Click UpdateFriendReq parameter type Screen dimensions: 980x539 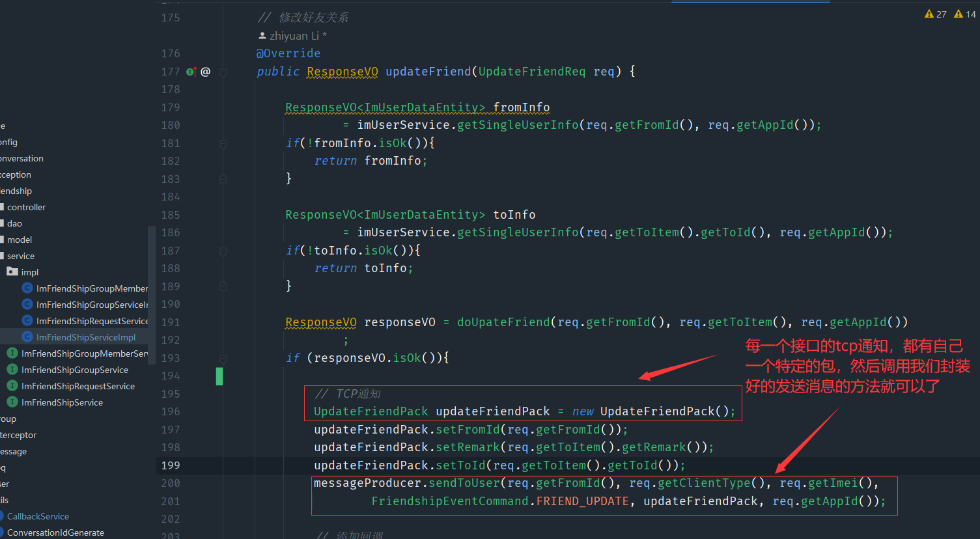pyautogui.click(x=532, y=72)
